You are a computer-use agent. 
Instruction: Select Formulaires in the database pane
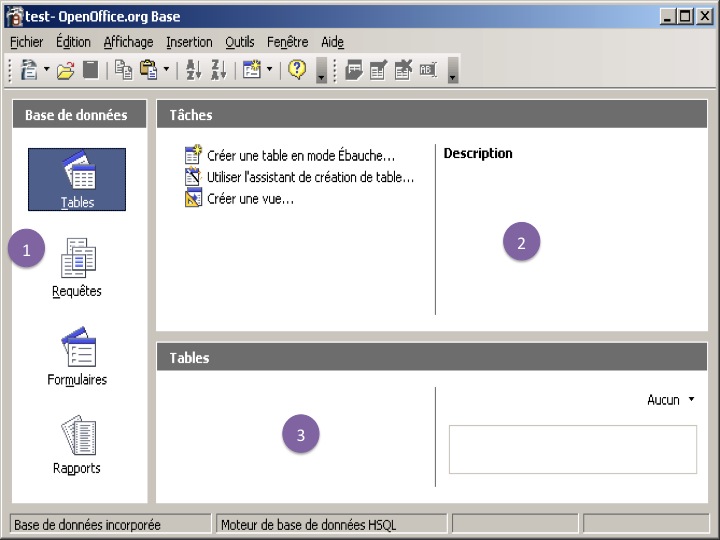[77, 357]
